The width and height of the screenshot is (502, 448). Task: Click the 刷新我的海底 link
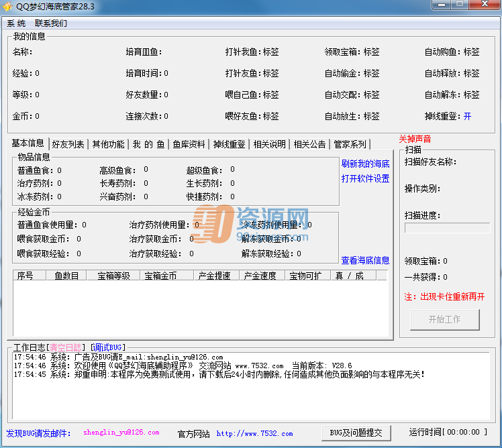(365, 164)
